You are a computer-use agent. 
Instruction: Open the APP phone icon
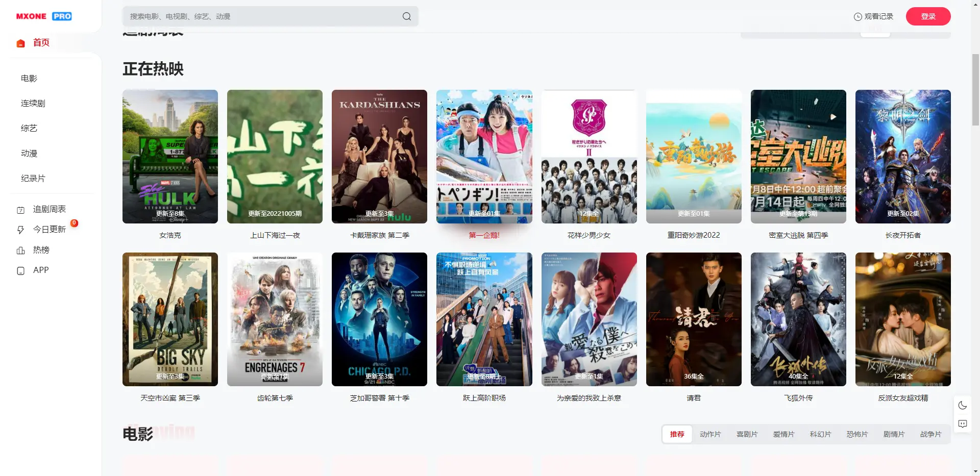21,271
